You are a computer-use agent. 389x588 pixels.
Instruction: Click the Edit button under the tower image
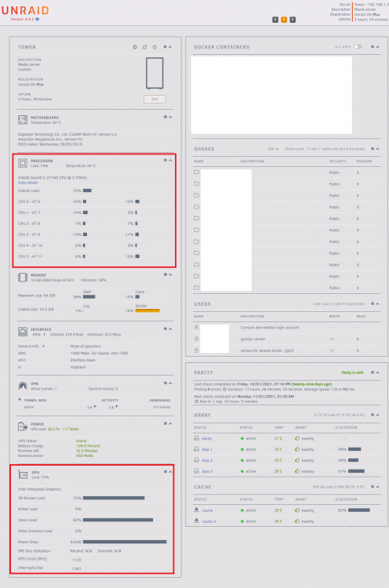click(155, 99)
